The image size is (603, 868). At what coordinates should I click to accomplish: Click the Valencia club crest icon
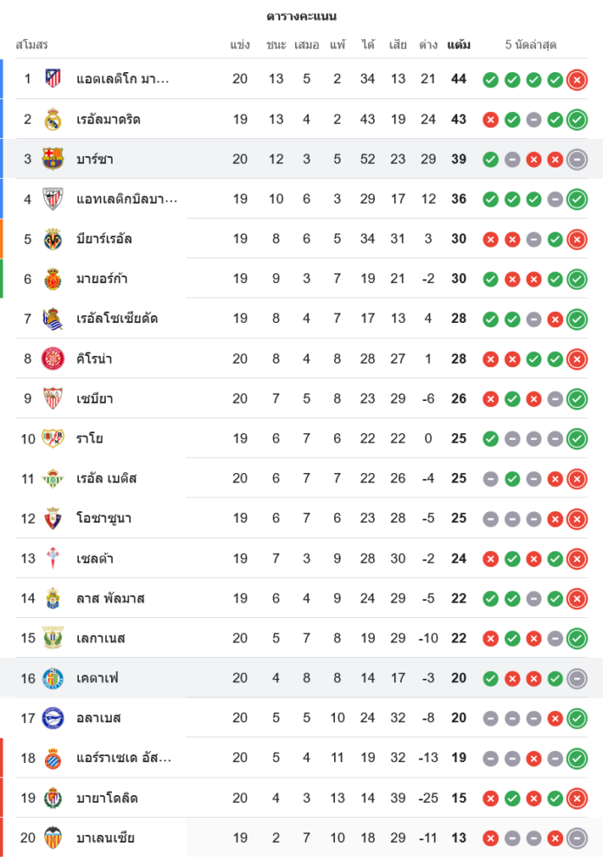(x=53, y=838)
